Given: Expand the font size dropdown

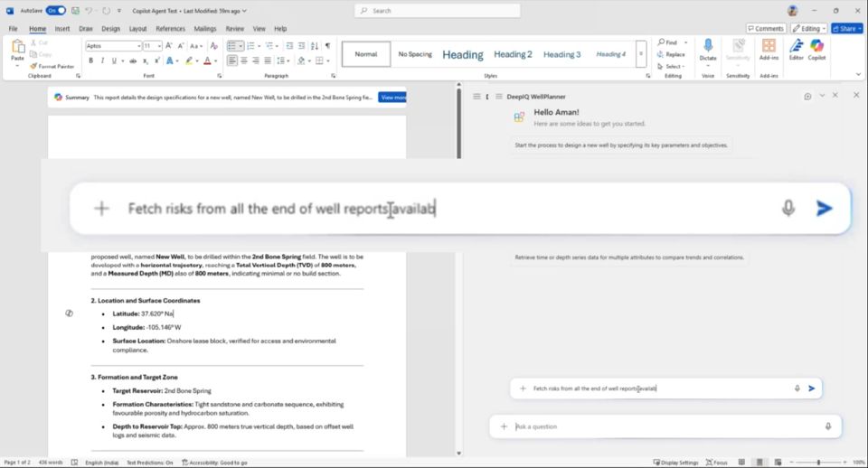Looking at the screenshot, I should 158,46.
